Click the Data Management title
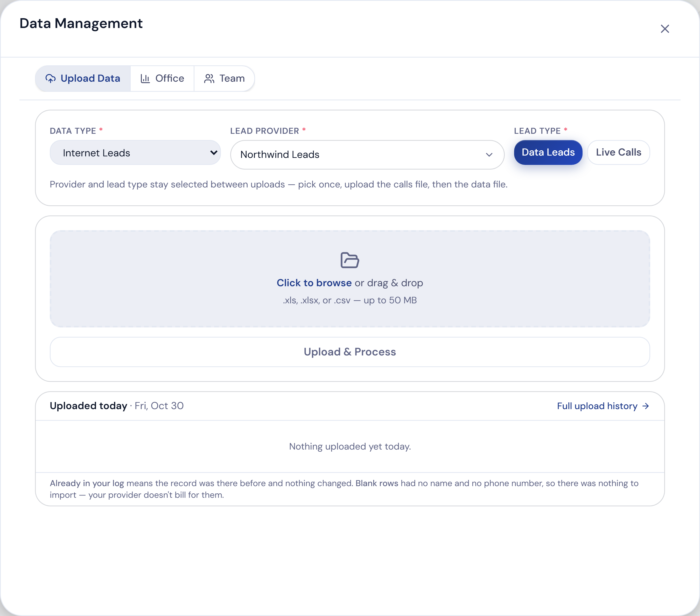This screenshot has height=616, width=700. tap(81, 23)
